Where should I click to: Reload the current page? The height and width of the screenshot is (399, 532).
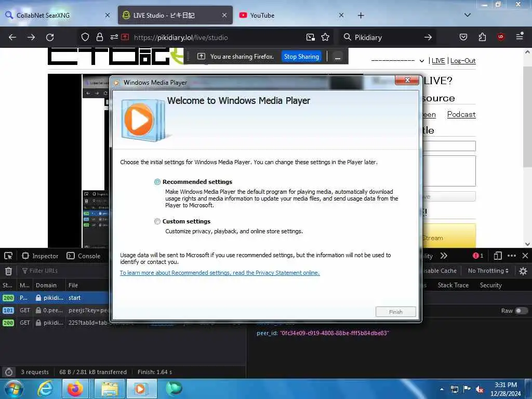(x=50, y=37)
